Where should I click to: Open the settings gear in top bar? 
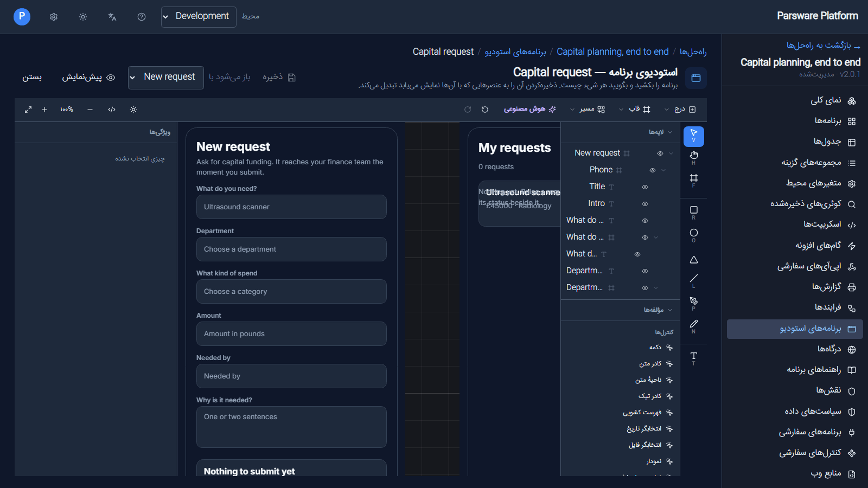click(x=54, y=17)
